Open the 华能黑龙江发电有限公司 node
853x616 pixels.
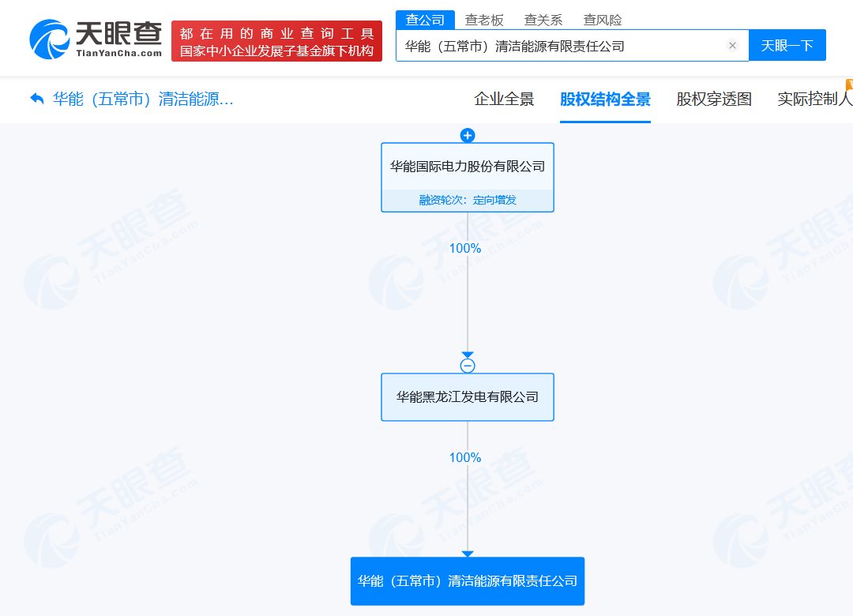(468, 397)
